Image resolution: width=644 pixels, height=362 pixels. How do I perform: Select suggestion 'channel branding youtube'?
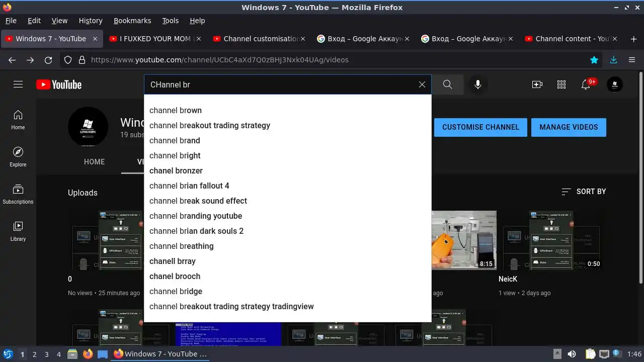[287, 216]
